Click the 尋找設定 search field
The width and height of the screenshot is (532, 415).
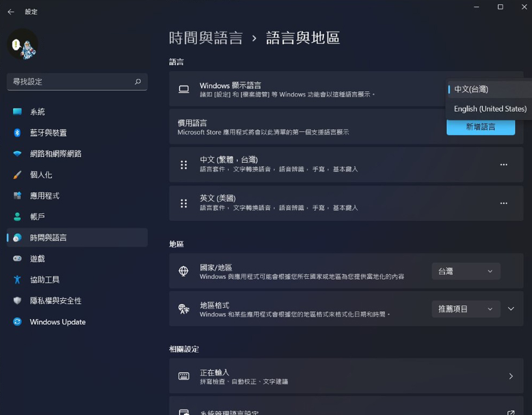(77, 82)
